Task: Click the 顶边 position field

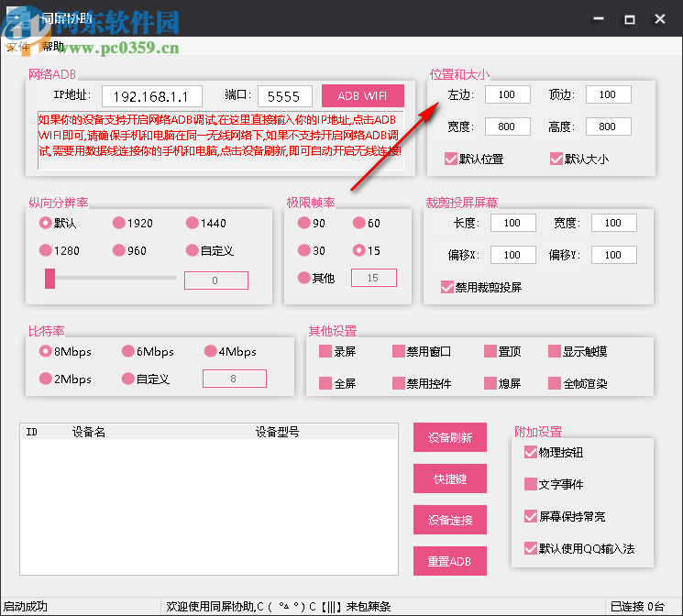Action: point(608,94)
